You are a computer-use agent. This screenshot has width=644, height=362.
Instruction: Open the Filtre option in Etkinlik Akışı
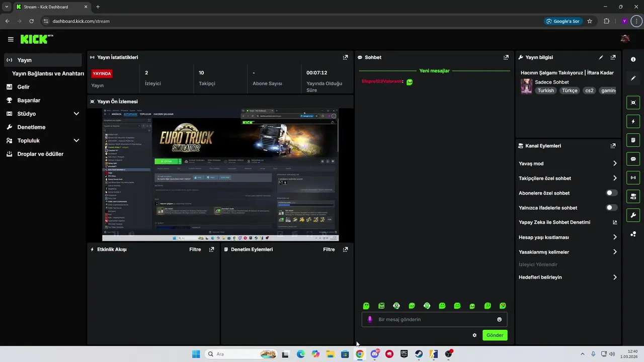(195, 249)
